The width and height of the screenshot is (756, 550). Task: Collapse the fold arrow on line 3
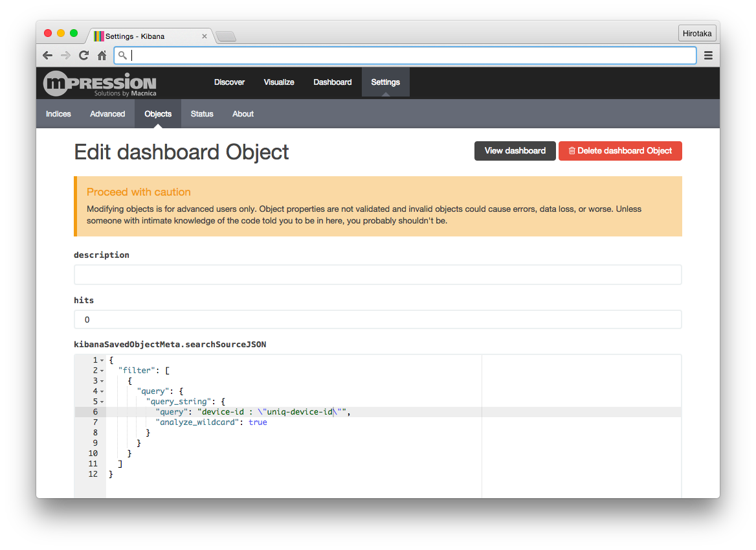pyautogui.click(x=102, y=381)
